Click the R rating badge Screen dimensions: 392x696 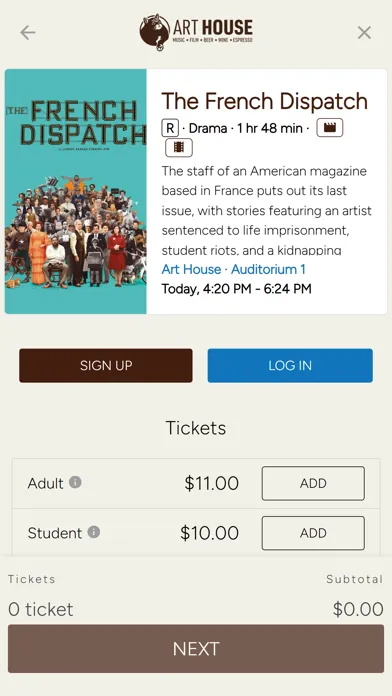coord(170,129)
